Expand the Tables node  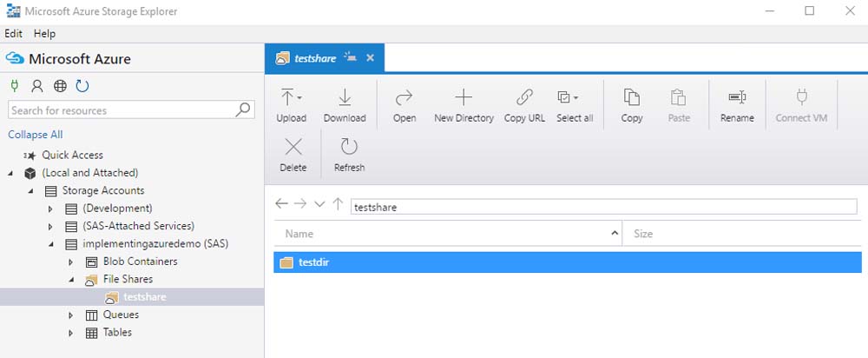click(x=70, y=333)
